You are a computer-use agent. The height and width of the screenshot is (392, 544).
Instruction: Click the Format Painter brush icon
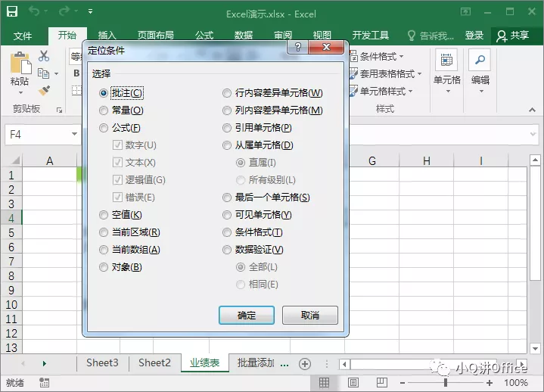tap(44, 91)
